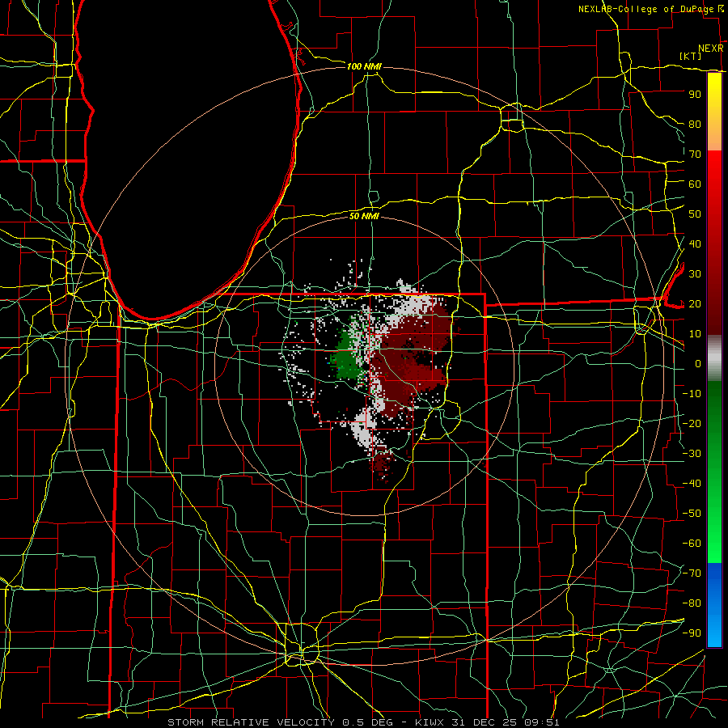This screenshot has width=728, height=728.
Task: Click the NEXR label above the color scale
Action: click(x=711, y=49)
